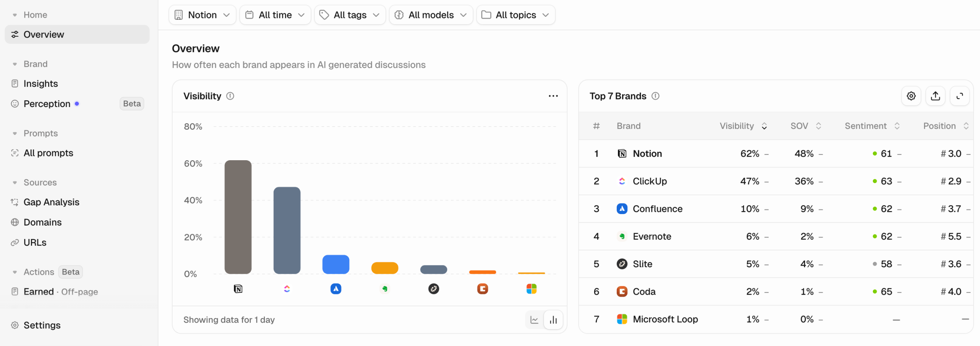Click Confluence logo under chart axis
The height and width of the screenshot is (346, 980).
(x=336, y=289)
